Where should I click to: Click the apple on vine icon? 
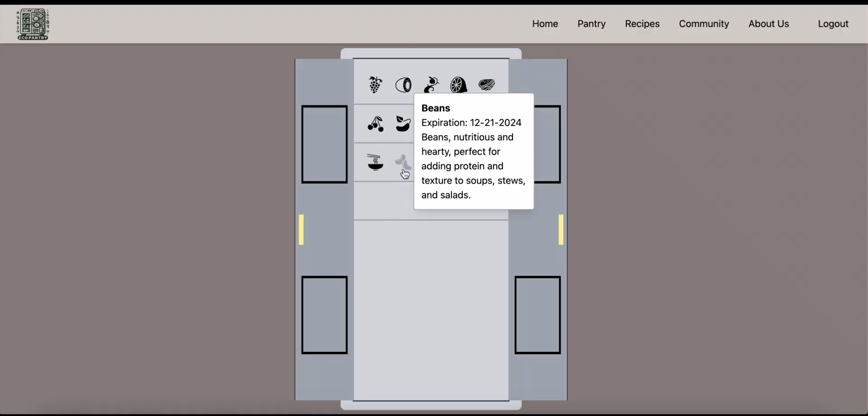[431, 84]
